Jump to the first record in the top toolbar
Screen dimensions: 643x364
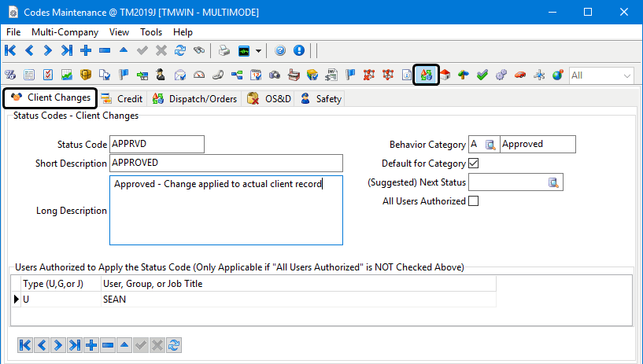coord(10,51)
